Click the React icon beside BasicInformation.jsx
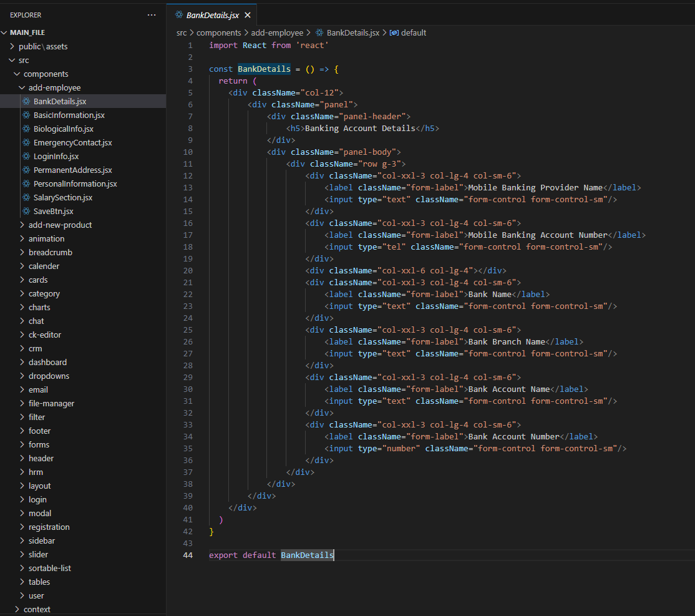 pyautogui.click(x=26, y=115)
